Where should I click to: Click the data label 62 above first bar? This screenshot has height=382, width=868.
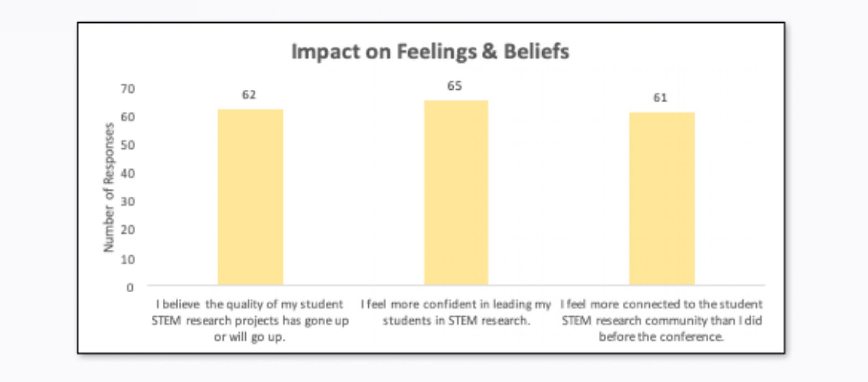pos(249,95)
